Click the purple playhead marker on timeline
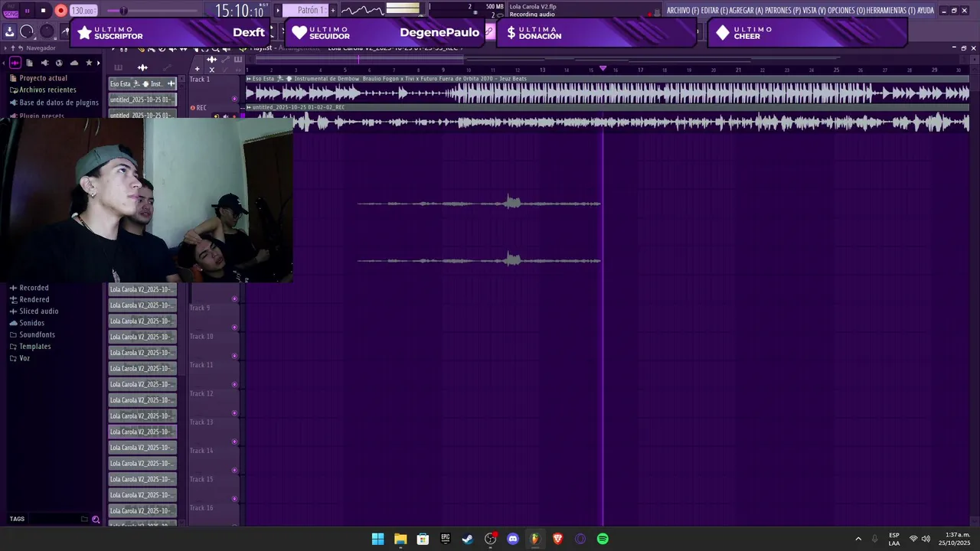Viewport: 980px width, 551px height. (603, 69)
